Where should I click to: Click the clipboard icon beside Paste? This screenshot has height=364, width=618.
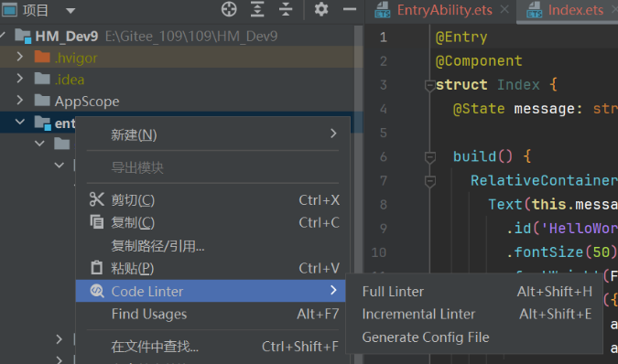tap(96, 268)
